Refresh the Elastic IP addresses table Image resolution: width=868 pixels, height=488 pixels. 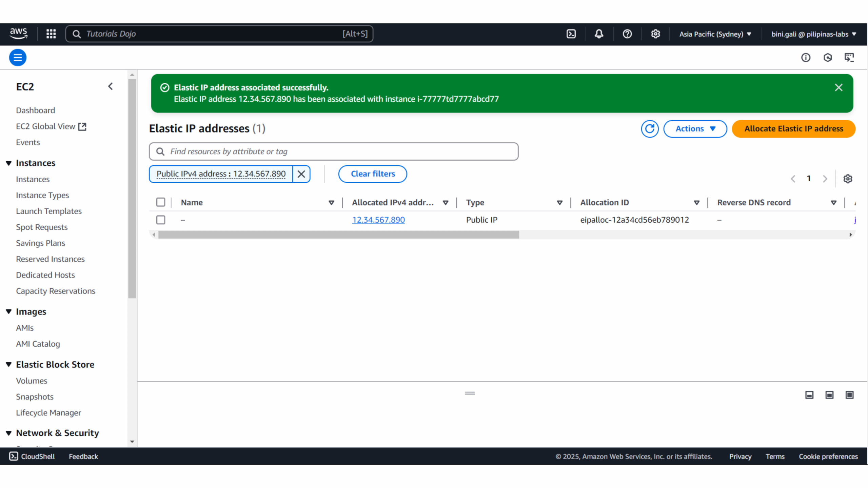pos(649,129)
